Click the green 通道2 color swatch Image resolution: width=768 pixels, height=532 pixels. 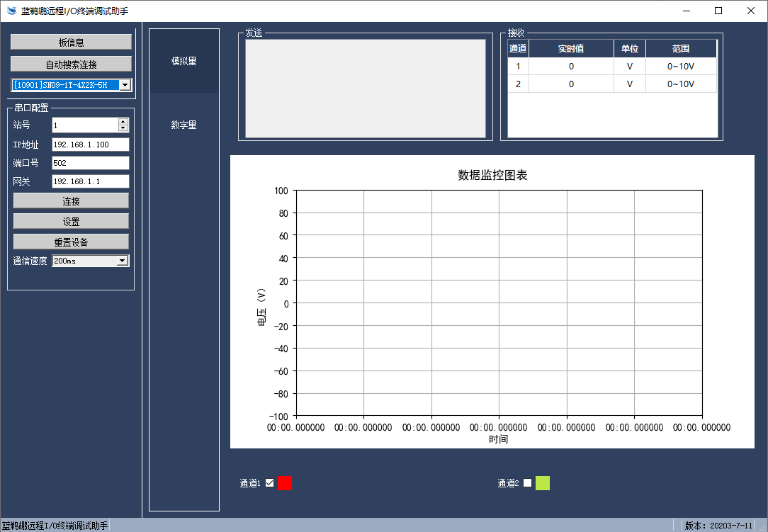tap(543, 483)
